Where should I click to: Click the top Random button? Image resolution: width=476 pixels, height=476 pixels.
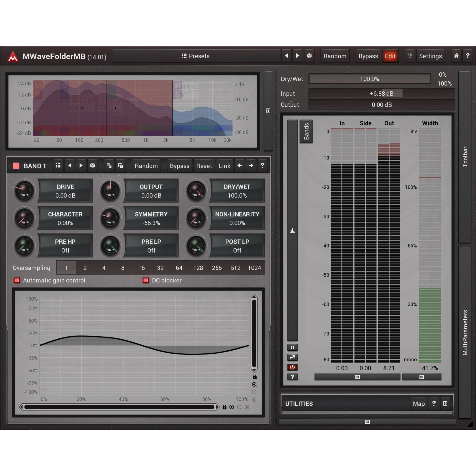point(335,56)
